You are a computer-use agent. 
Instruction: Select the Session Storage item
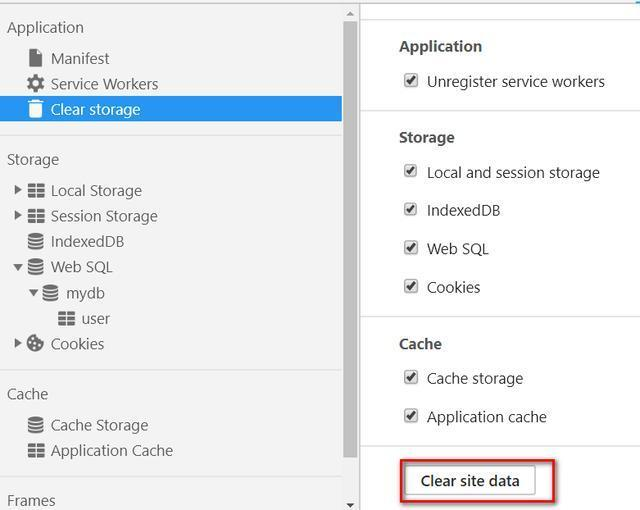[x=104, y=216]
